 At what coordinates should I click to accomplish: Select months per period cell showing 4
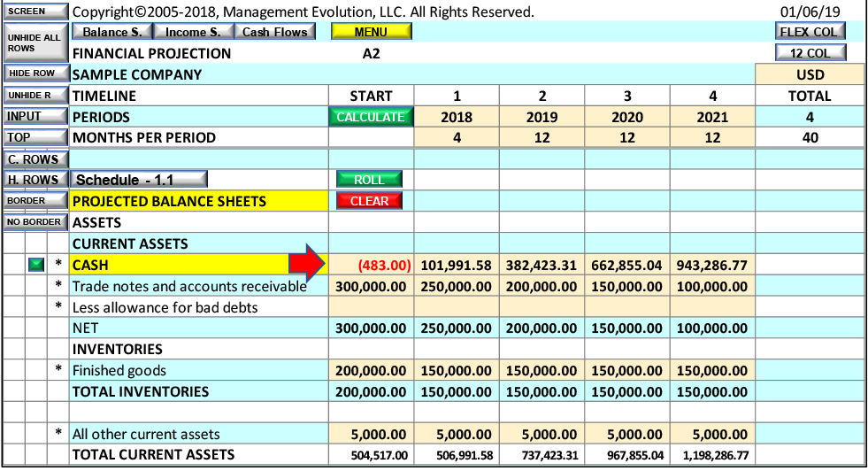click(x=457, y=137)
